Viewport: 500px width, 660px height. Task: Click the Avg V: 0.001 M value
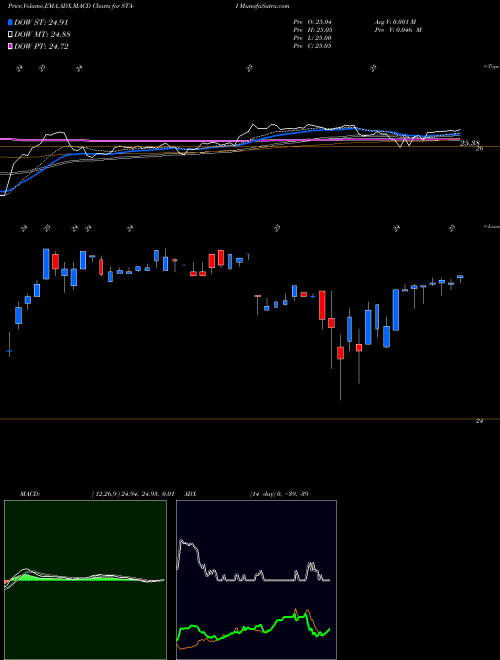point(395,21)
